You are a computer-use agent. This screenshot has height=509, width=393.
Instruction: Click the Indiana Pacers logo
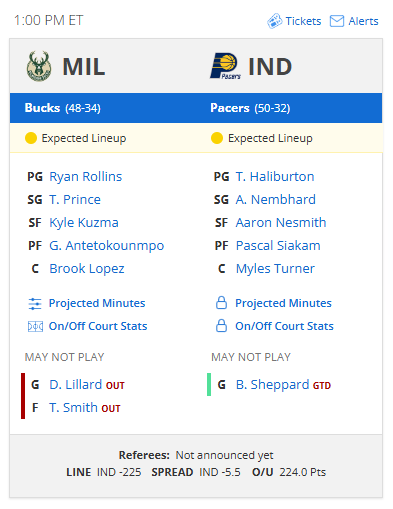(225, 66)
